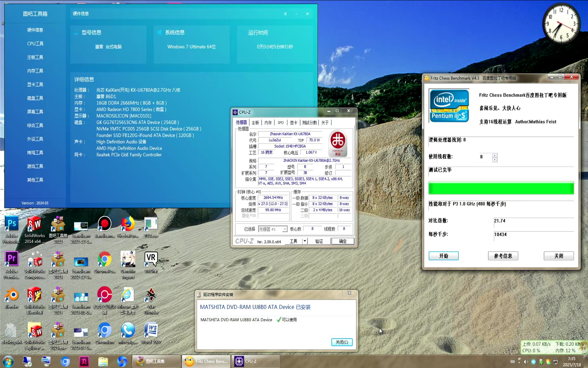Viewport: 588px width, 368px height.
Task: Switch to 显卡 tab in CPU-Z
Action: pos(293,122)
